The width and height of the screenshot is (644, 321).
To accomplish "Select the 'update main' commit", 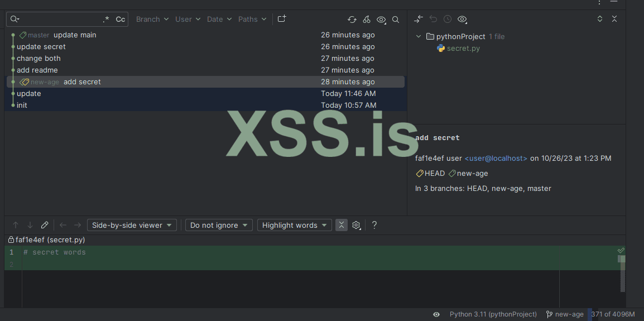I will 205,35.
